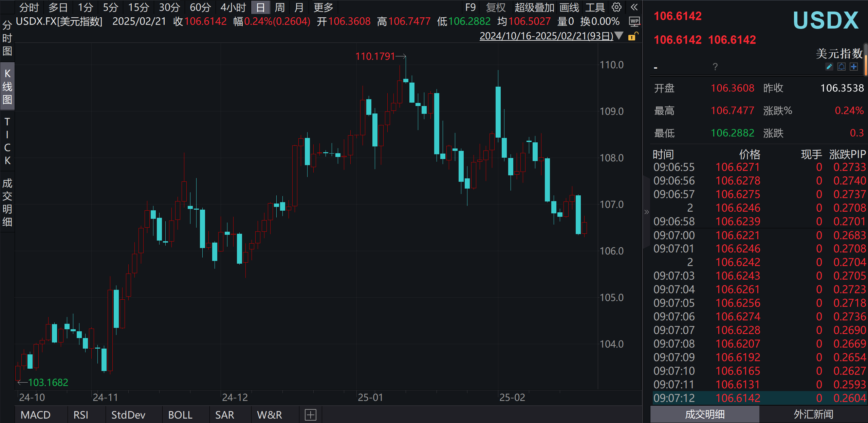Switch to the 外汇新闻 tab

click(813, 414)
